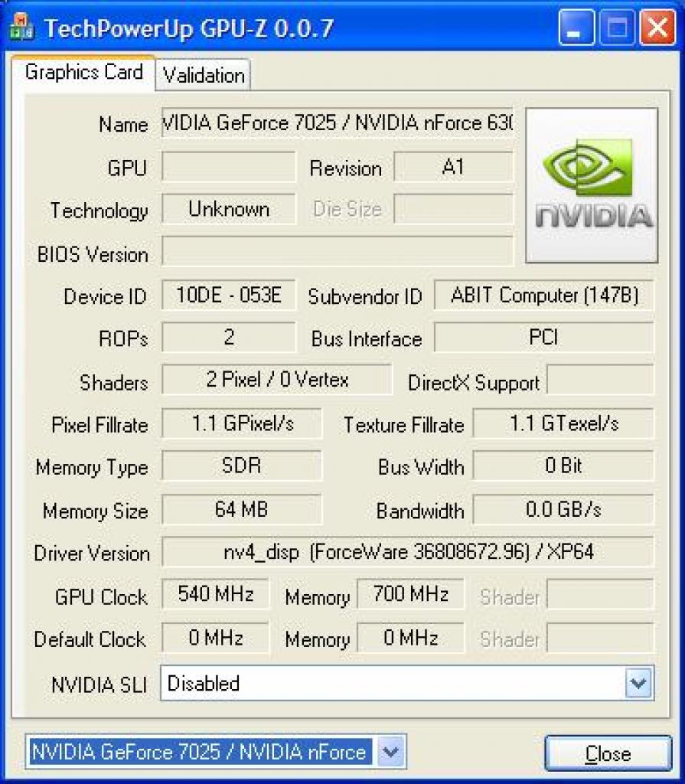Viewport: 685px width, 784px height.
Task: Minimize the GPU-Z window
Action: click(576, 28)
